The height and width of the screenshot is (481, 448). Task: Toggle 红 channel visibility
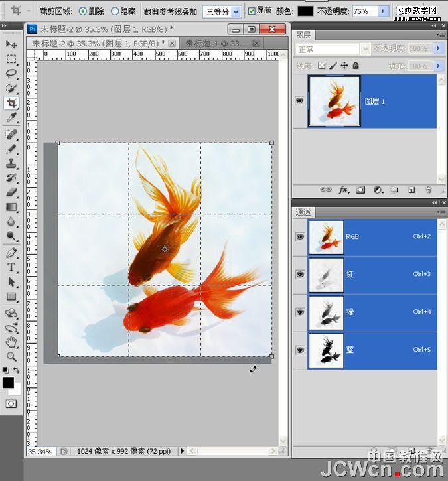pos(300,275)
